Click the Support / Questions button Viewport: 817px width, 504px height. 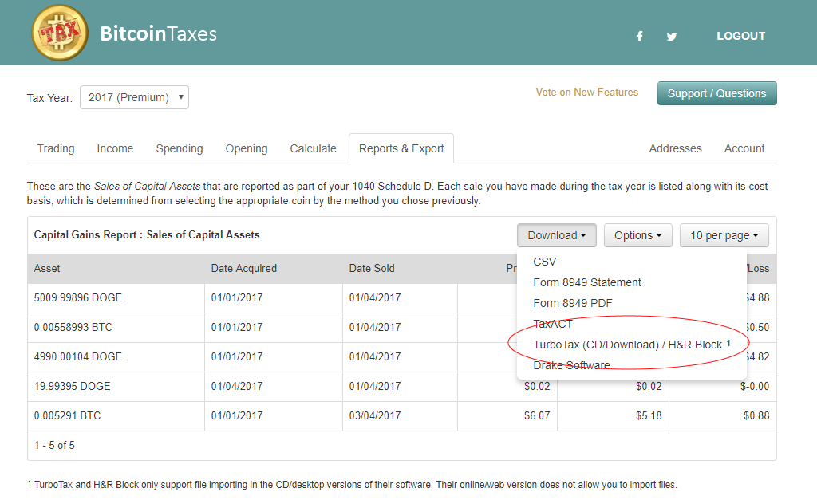click(x=717, y=93)
